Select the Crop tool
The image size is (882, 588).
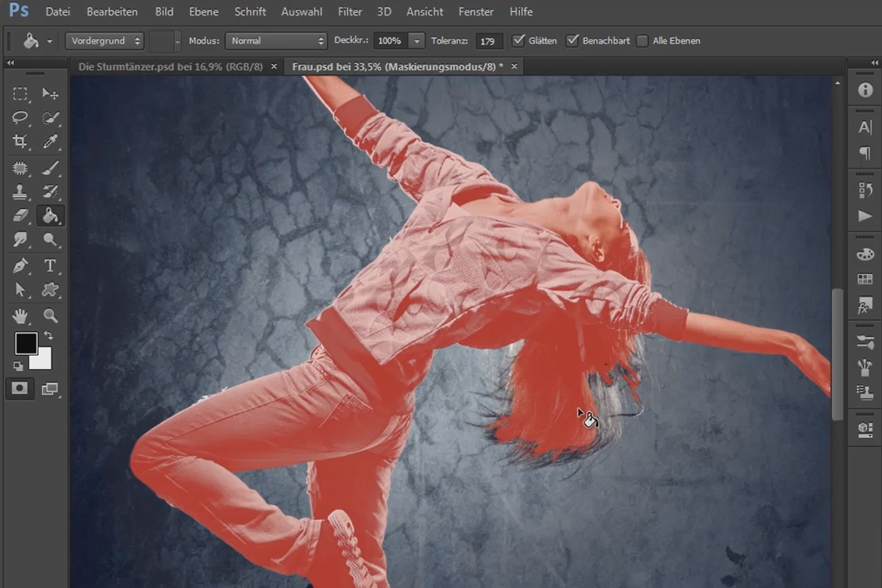point(20,142)
